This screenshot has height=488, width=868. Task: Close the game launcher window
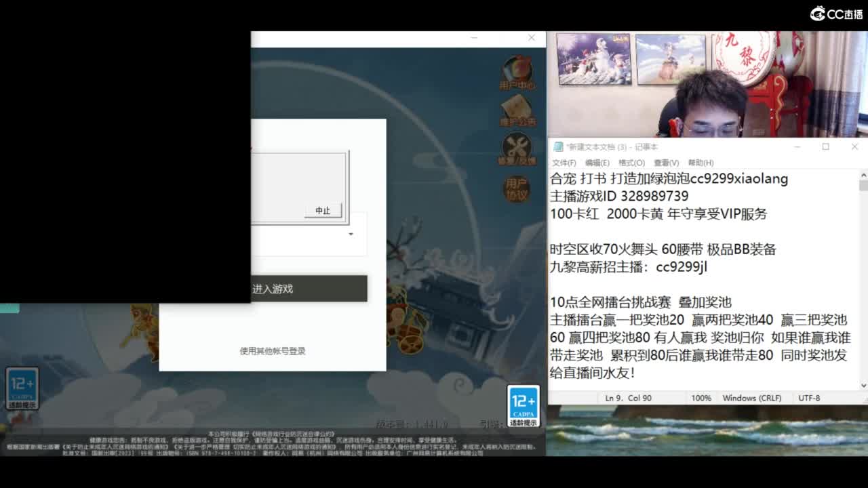click(x=532, y=38)
